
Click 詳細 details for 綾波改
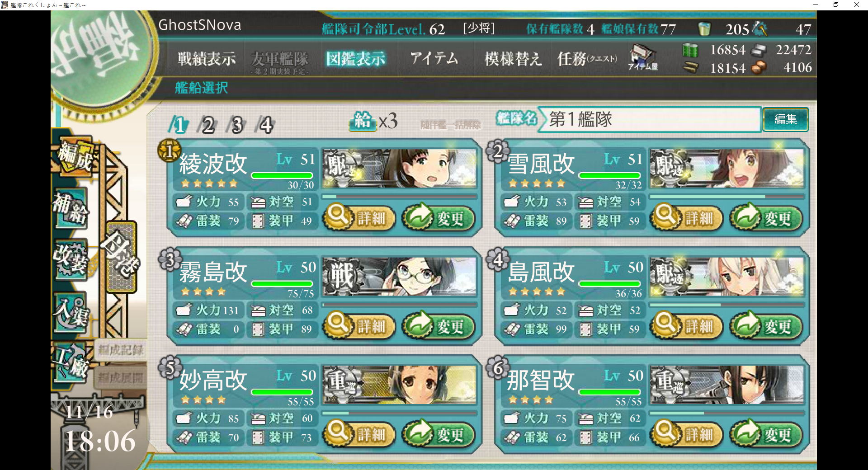tap(359, 218)
